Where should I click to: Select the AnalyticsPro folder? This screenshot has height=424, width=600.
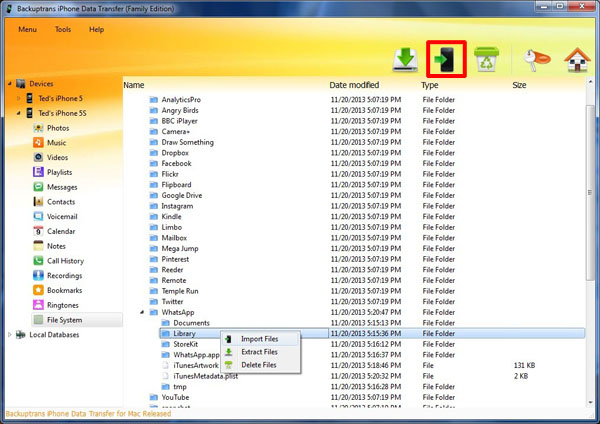click(181, 99)
